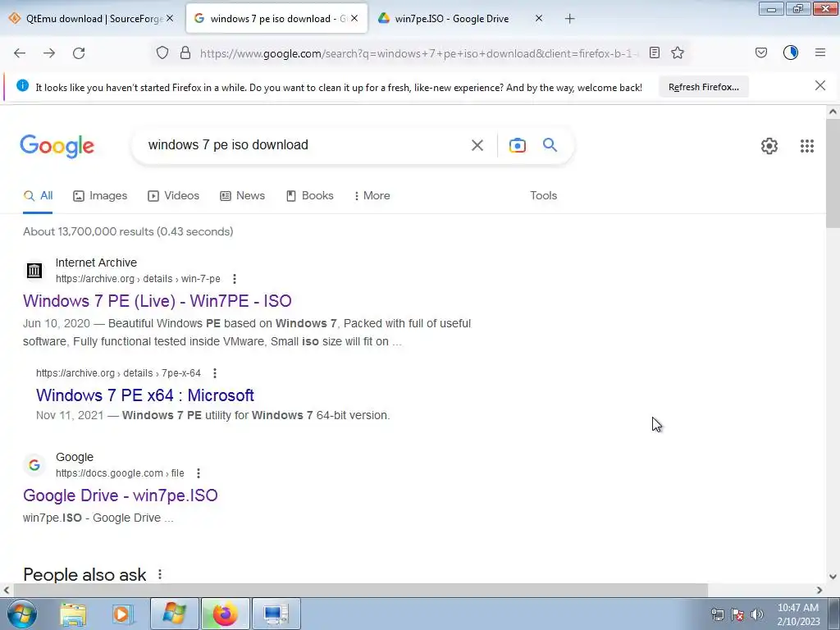Open the Windows Start menu

22,614
